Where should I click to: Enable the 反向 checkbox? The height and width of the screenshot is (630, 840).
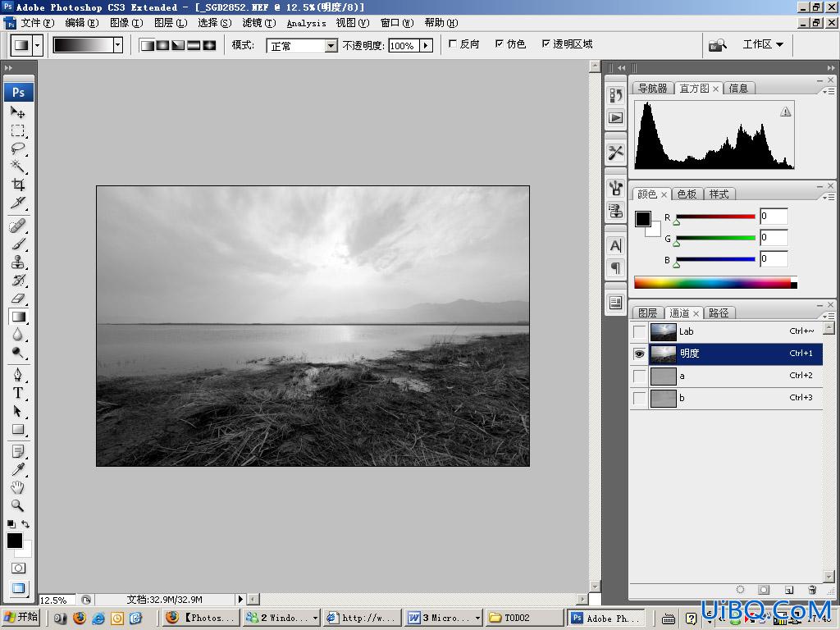[453, 44]
